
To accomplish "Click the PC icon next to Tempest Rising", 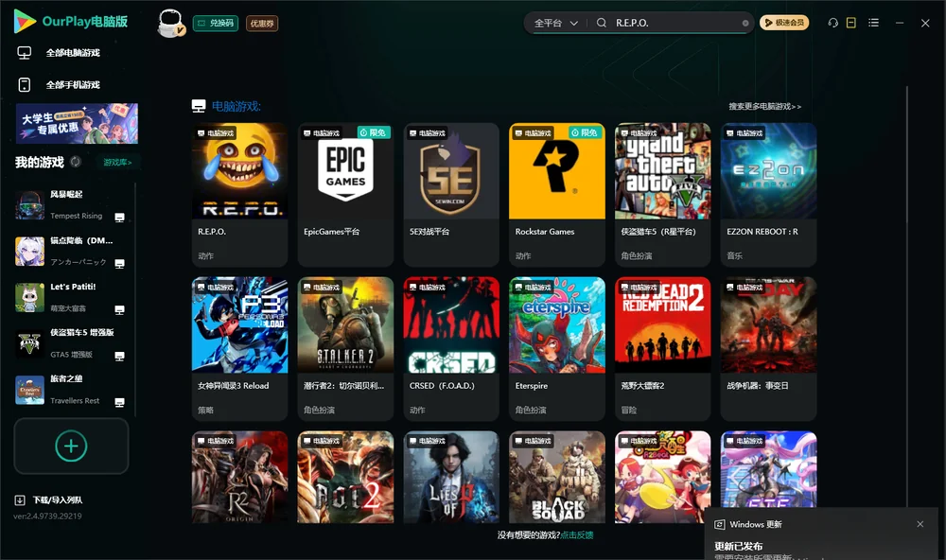I will 119,218.
